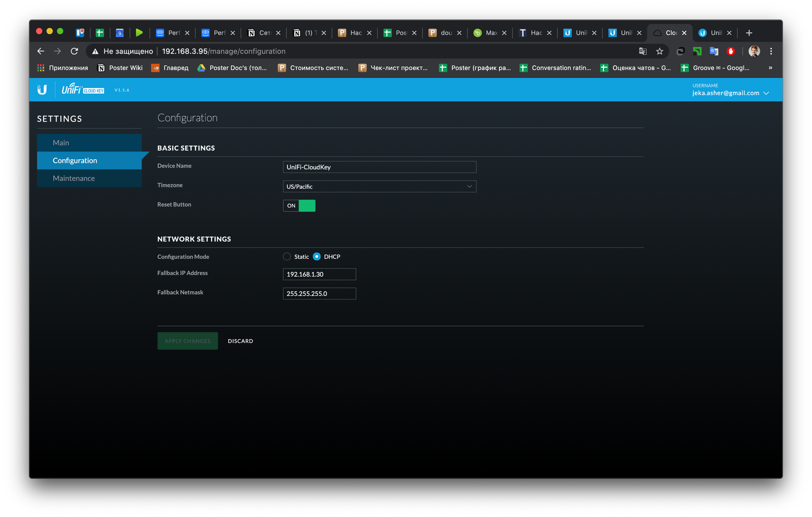Click the Ubiquiti logo icon in header
The width and height of the screenshot is (812, 517).
tap(42, 90)
